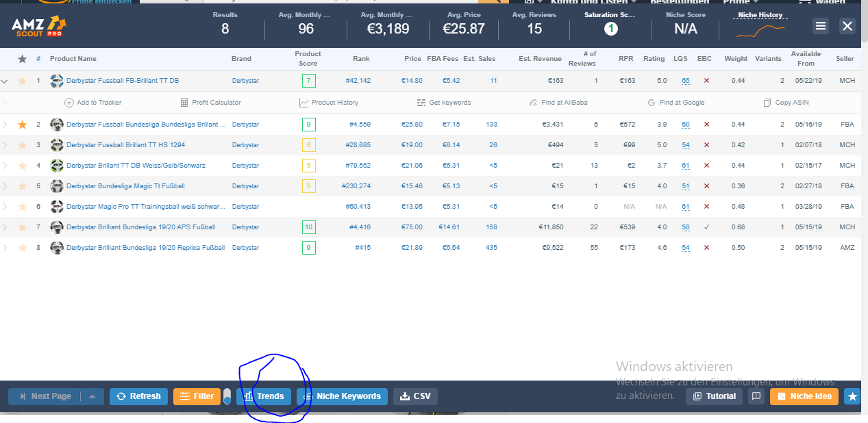The width and height of the screenshot is (868, 423).
Task: Close the AMZScout Pro panel
Action: pyautogui.click(x=847, y=26)
